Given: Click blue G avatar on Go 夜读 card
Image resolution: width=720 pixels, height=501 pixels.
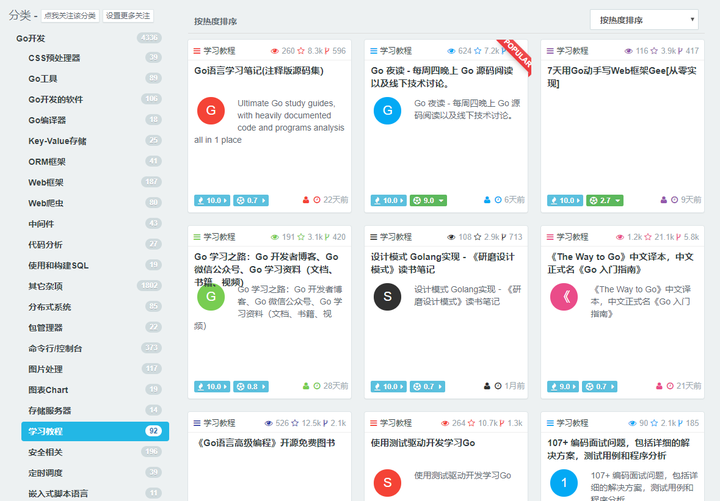Looking at the screenshot, I should pyautogui.click(x=388, y=111).
